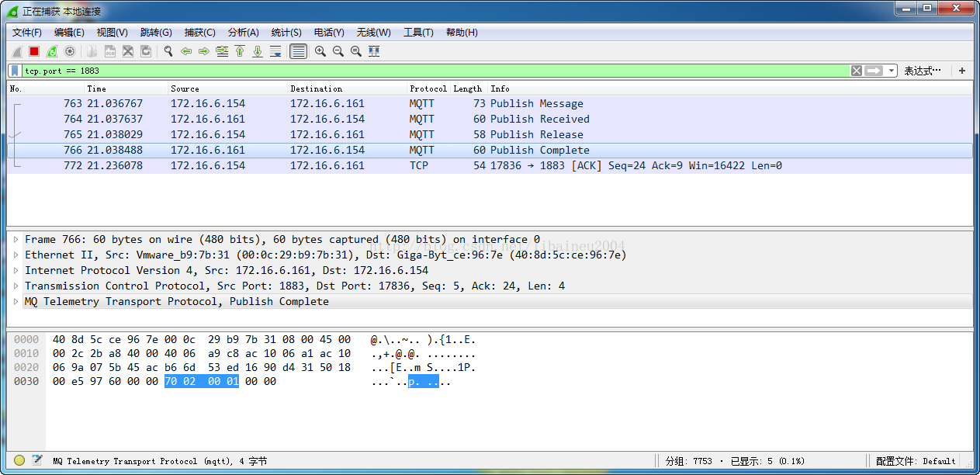This screenshot has height=475, width=980.
Task: Zoom out main window text
Action: coord(338,51)
